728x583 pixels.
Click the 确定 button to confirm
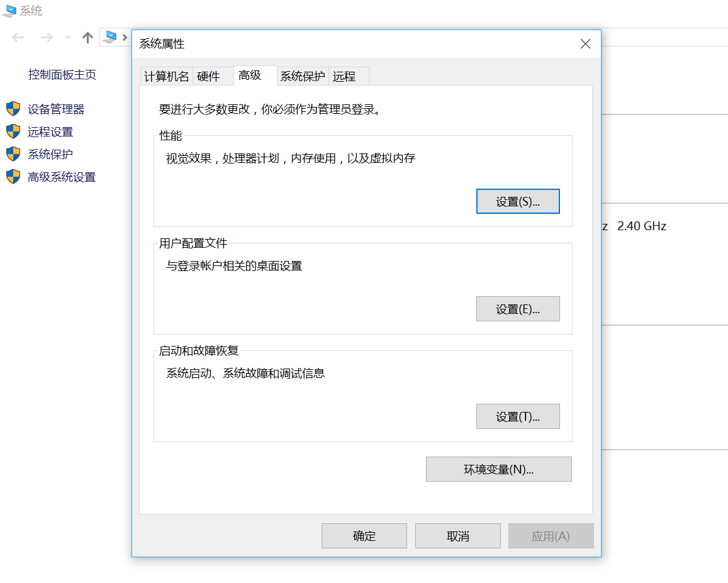[364, 535]
